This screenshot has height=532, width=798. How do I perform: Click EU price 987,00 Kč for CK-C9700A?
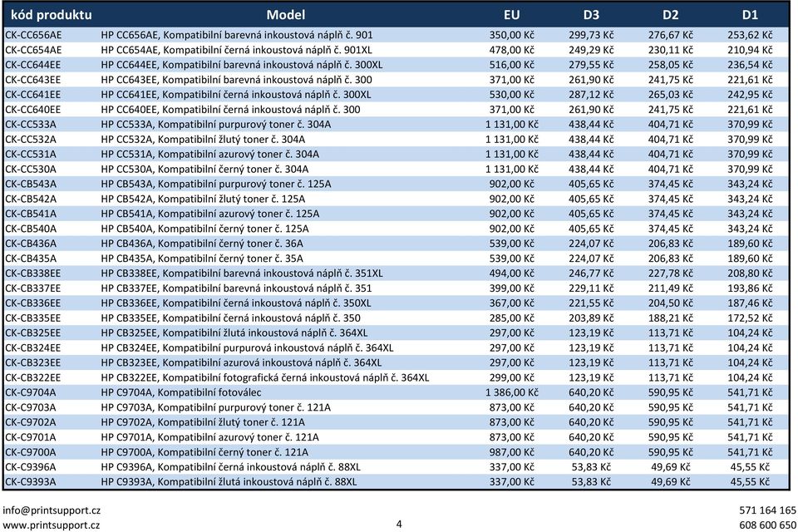511,452
